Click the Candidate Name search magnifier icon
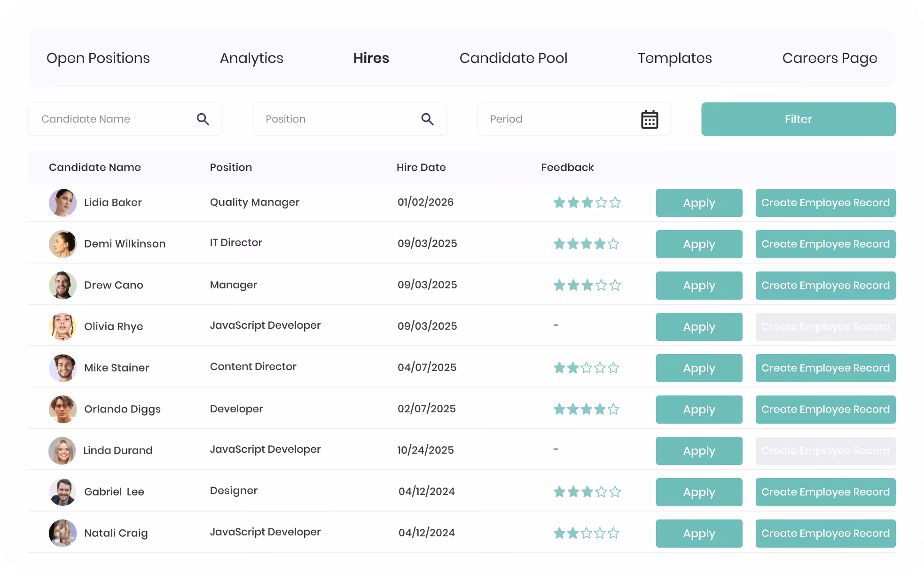924x573 pixels. click(x=203, y=119)
